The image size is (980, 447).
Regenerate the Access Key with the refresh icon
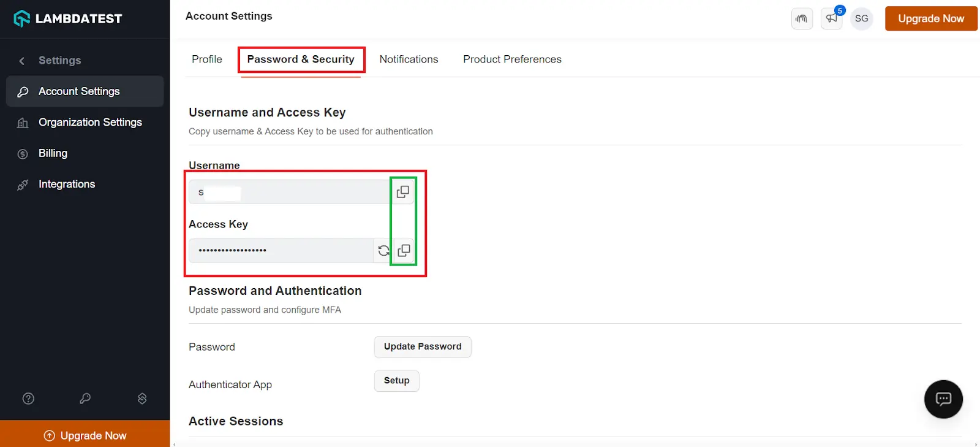383,250
